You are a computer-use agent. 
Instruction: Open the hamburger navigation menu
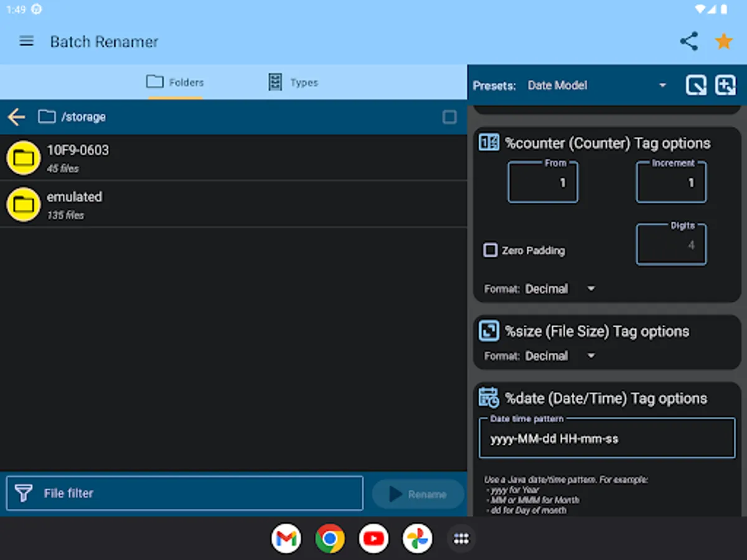(x=26, y=42)
